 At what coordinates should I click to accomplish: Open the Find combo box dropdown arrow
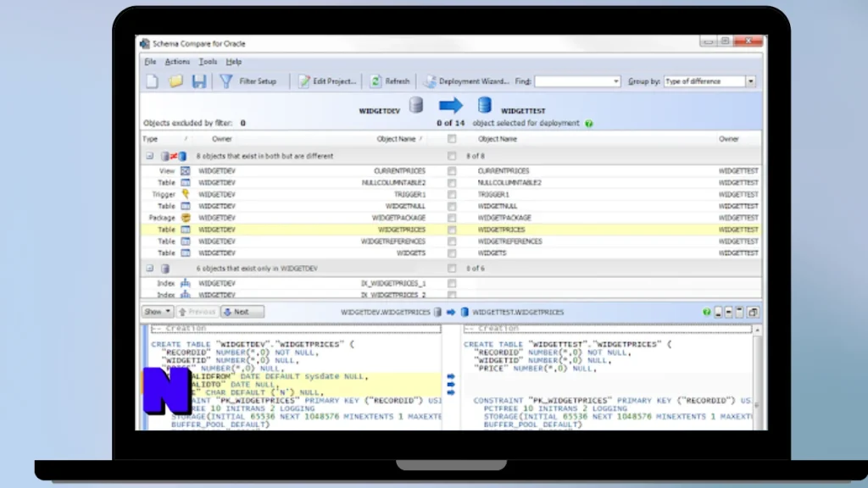click(x=615, y=81)
